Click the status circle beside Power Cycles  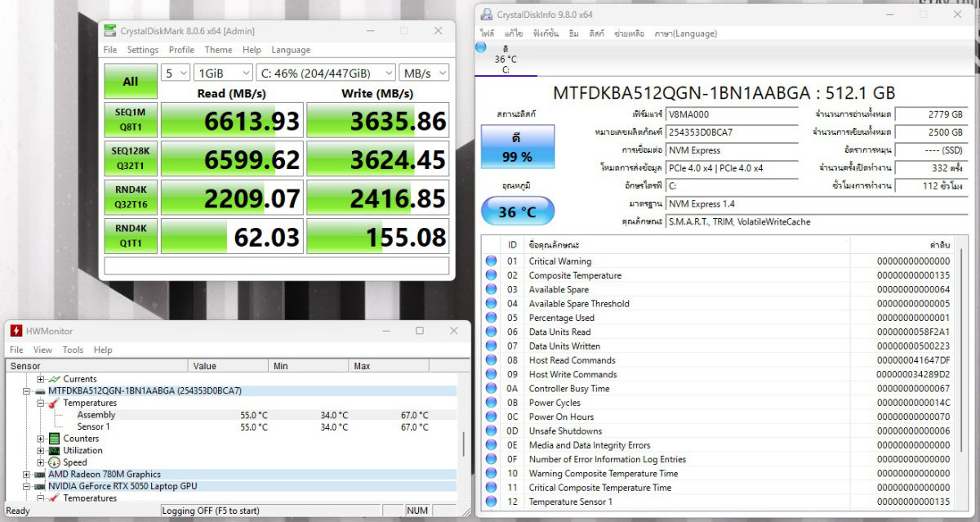[491, 403]
